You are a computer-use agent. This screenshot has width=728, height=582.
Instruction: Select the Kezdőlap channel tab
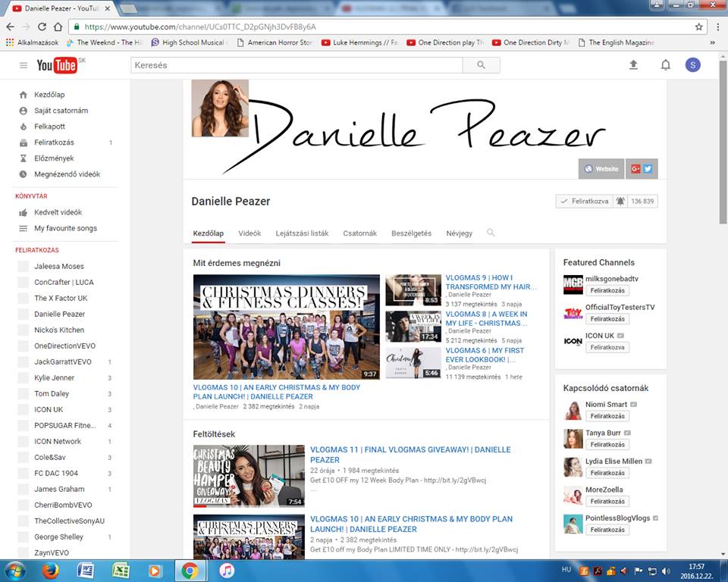(x=208, y=233)
